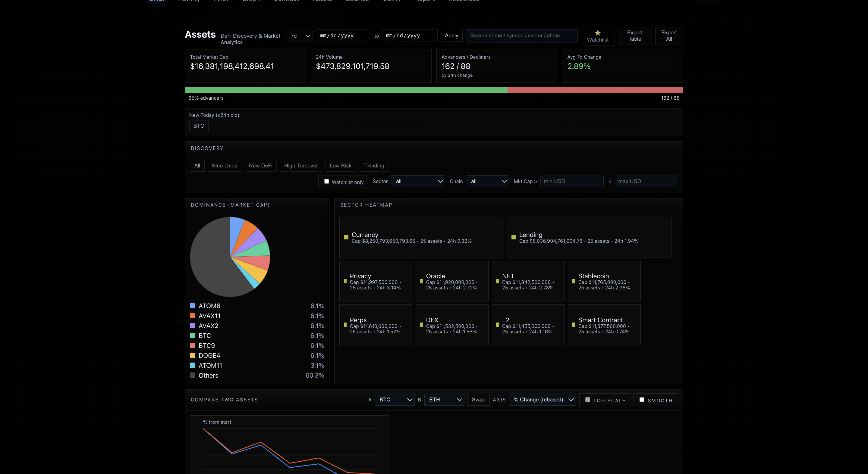The height and width of the screenshot is (474, 868).
Task: Open the 7d time range dropdown
Action: [x=299, y=36]
